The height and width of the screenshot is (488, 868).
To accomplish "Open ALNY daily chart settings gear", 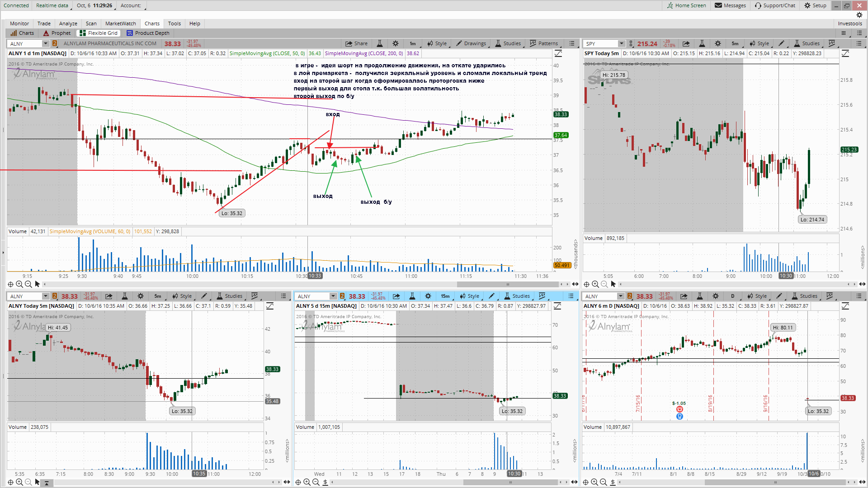I will click(x=716, y=296).
